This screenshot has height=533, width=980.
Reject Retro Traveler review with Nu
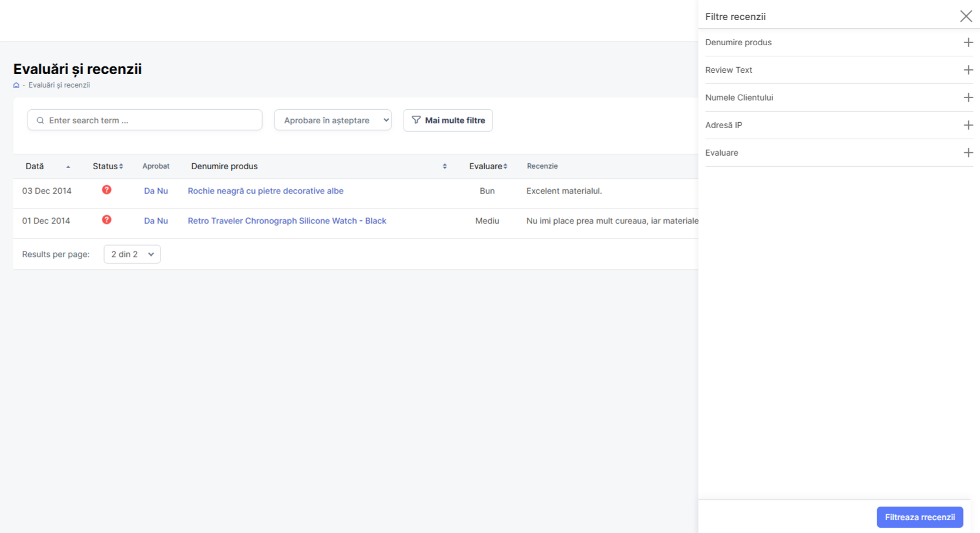(163, 221)
